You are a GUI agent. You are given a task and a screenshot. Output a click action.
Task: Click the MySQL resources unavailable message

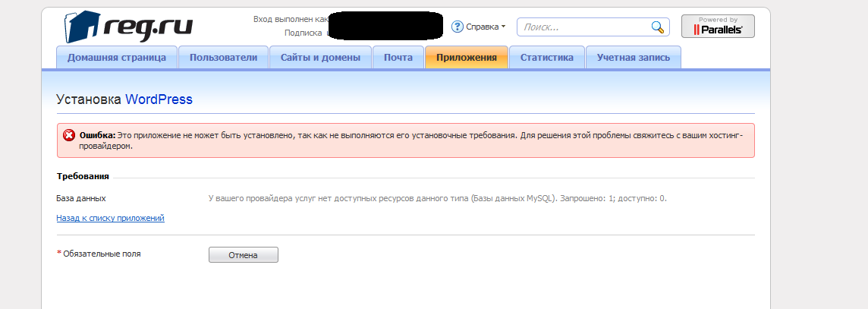coord(437,198)
